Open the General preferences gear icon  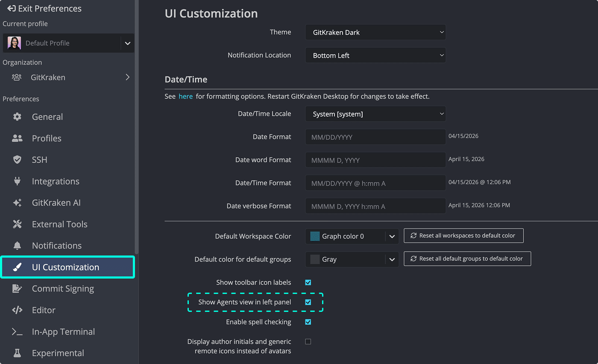pos(17,117)
